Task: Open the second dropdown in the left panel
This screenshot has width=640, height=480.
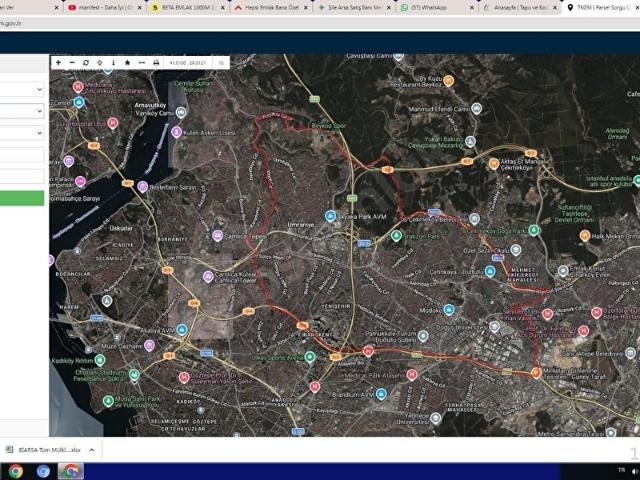Action: tap(21, 111)
